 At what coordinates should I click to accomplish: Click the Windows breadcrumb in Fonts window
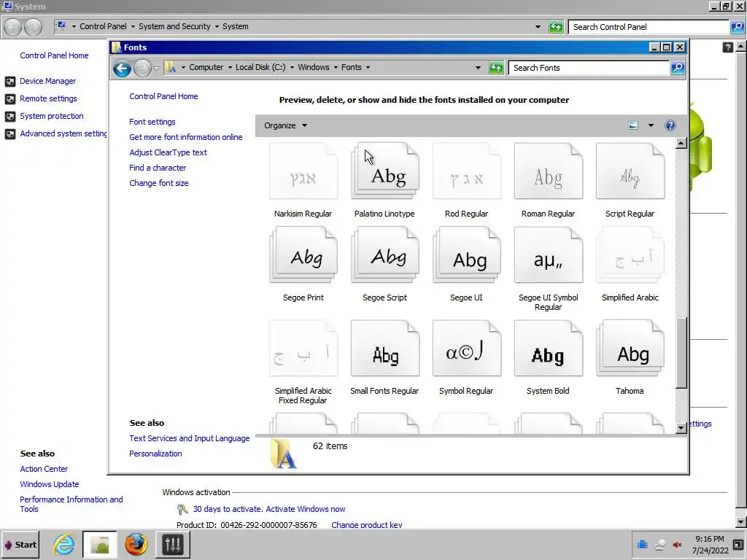pyautogui.click(x=314, y=67)
